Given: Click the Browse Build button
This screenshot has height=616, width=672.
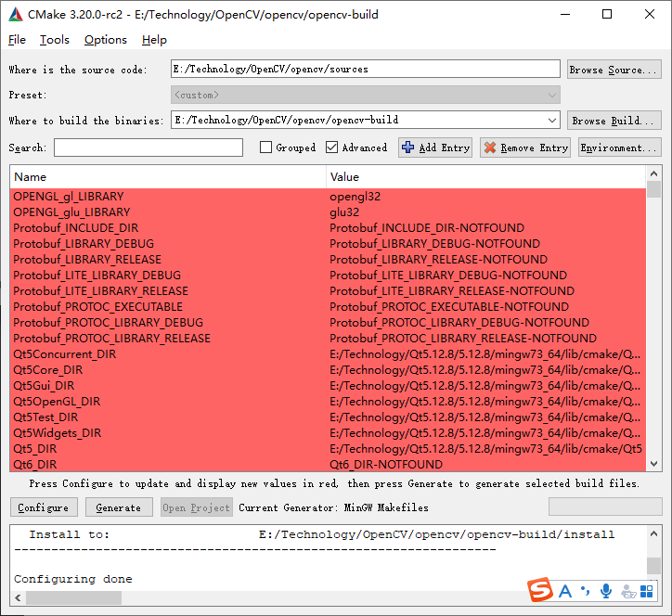Looking at the screenshot, I should pyautogui.click(x=614, y=121).
